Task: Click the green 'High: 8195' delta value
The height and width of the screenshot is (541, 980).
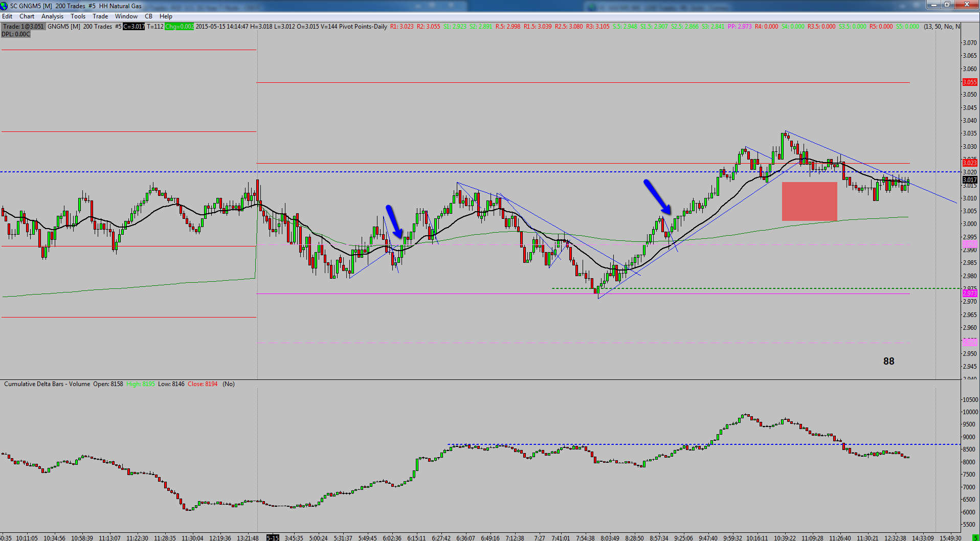Action: coord(141,384)
